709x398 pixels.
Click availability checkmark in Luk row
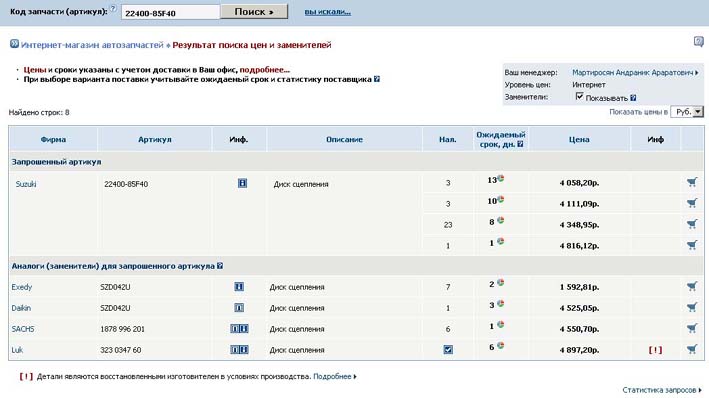click(x=448, y=350)
